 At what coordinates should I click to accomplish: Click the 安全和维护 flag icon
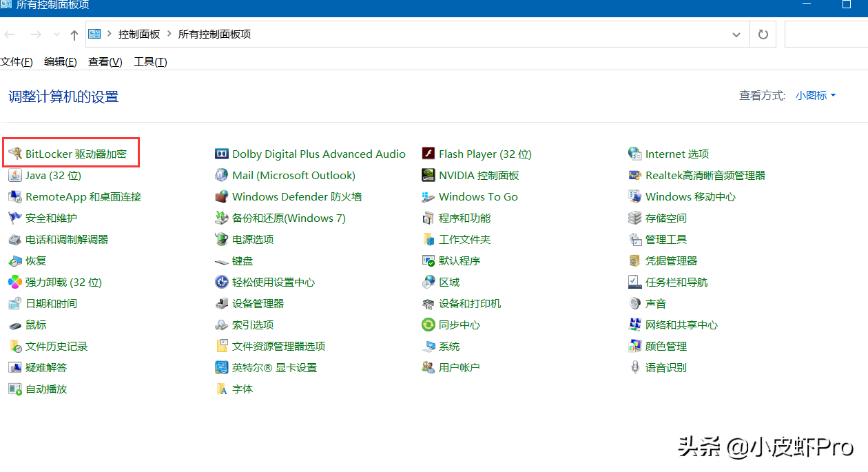click(15, 218)
